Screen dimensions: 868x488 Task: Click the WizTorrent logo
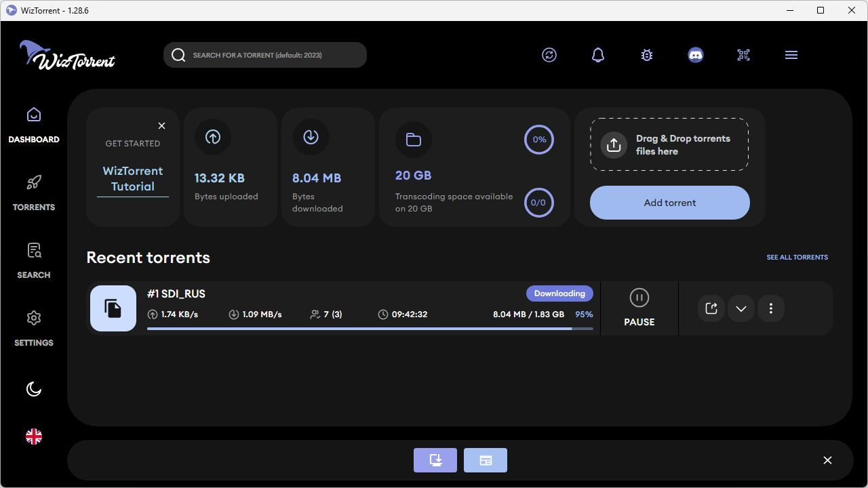pyautogui.click(x=67, y=54)
